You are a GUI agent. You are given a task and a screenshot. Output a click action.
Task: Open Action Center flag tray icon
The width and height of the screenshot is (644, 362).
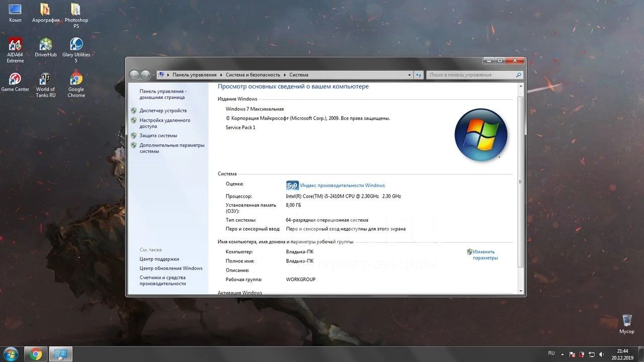(x=572, y=354)
